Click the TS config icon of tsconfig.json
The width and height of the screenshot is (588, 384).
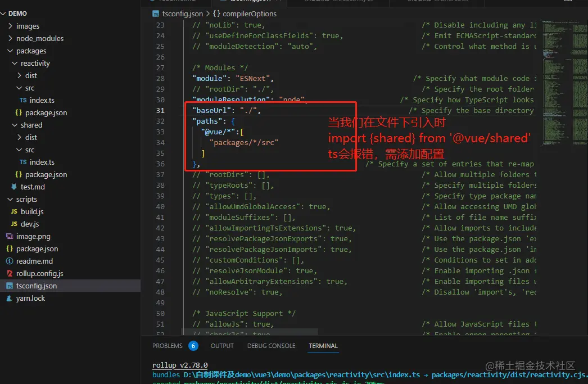10,286
